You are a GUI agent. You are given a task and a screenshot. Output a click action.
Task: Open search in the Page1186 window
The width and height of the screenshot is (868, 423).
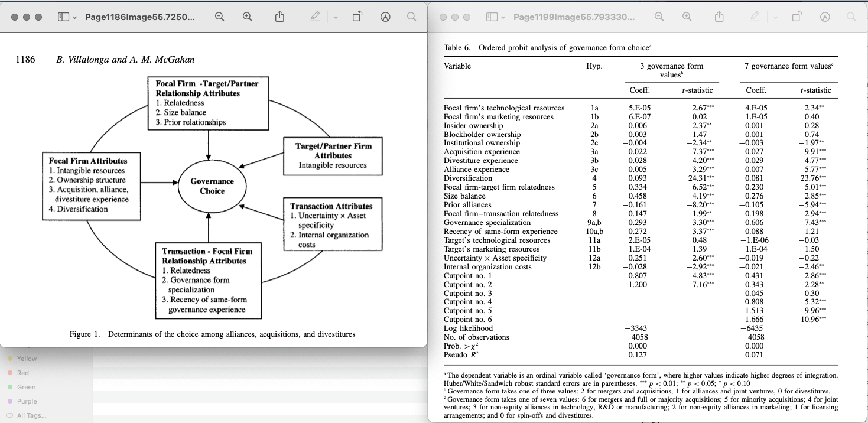412,17
